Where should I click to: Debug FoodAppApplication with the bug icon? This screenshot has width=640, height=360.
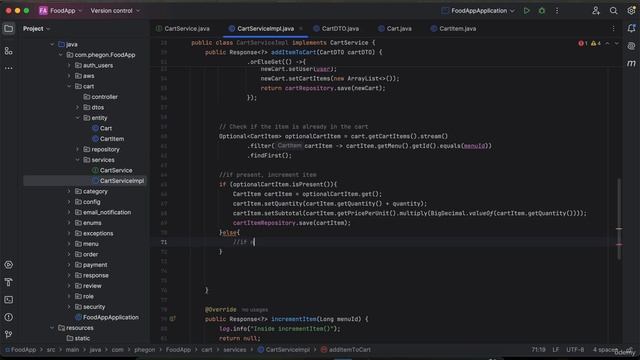[542, 11]
